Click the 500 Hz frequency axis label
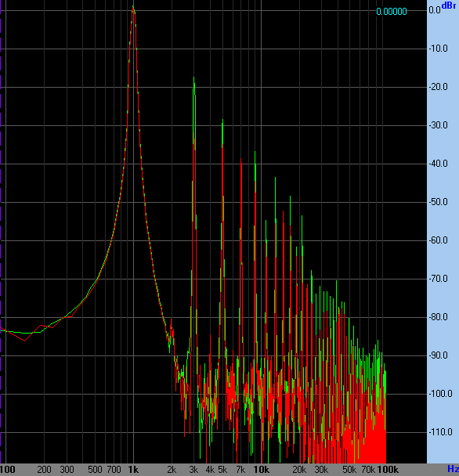 point(95,470)
